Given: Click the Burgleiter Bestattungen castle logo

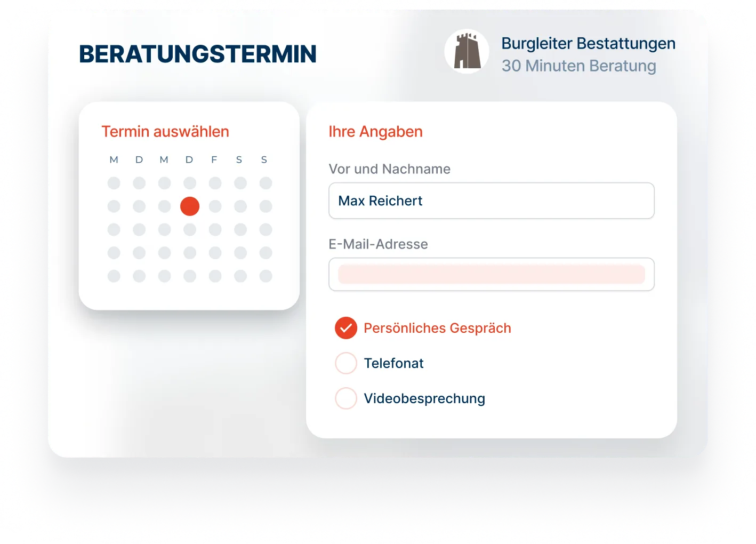Looking at the screenshot, I should click(467, 51).
